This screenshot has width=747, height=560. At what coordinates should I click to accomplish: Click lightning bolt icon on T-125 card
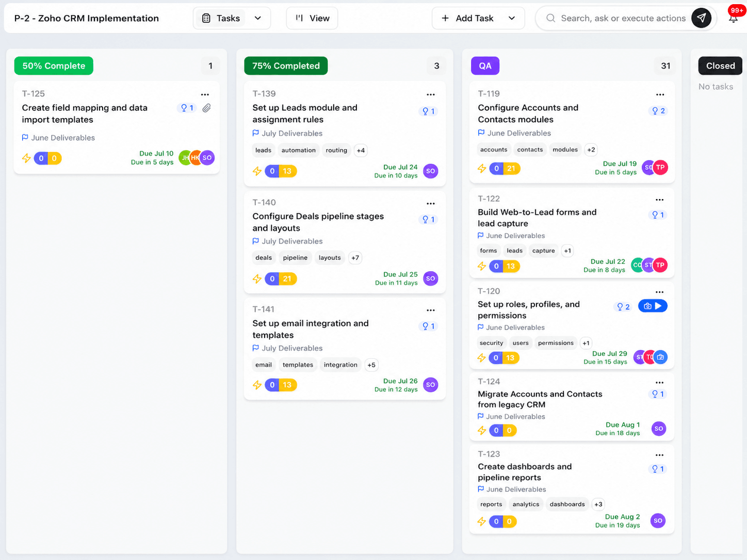(26, 158)
